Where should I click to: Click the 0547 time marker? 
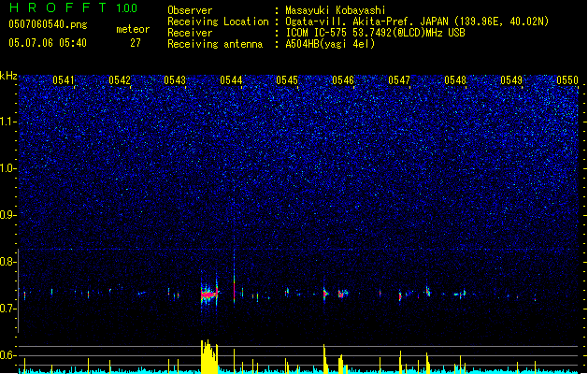(x=399, y=80)
